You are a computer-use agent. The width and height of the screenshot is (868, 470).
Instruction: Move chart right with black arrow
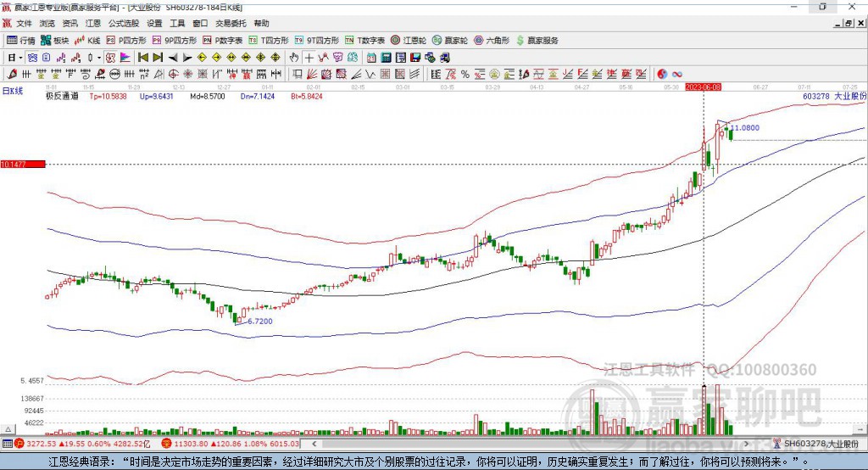click(187, 58)
